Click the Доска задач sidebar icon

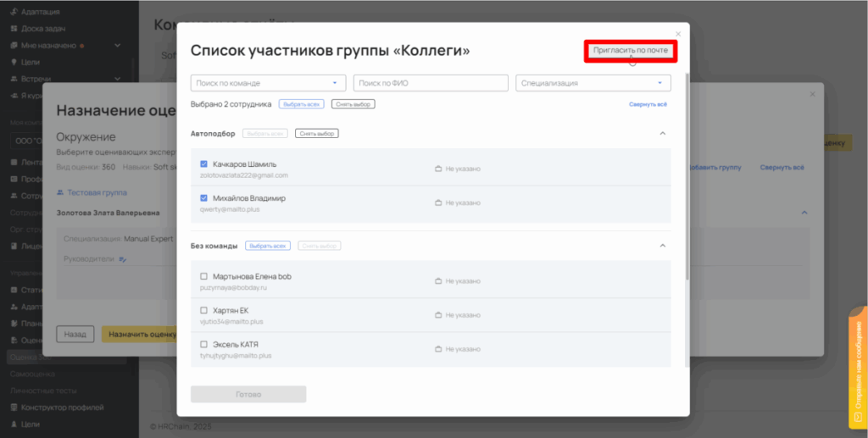point(14,29)
